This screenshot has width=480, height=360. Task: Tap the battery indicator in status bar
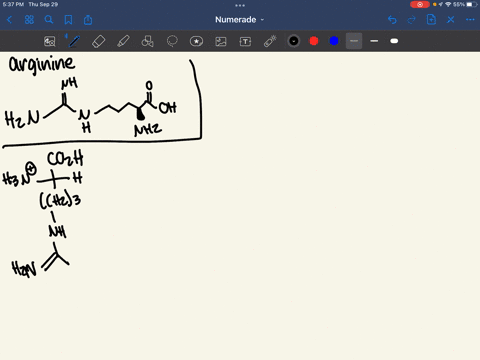(472, 4)
